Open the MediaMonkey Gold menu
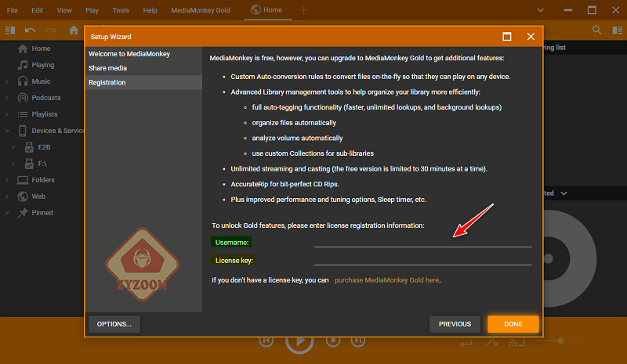 click(x=201, y=10)
